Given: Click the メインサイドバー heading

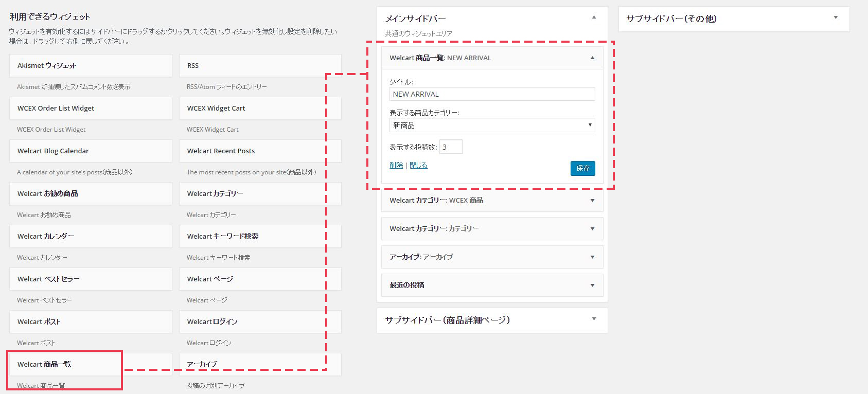Looking at the screenshot, I should click(416, 19).
